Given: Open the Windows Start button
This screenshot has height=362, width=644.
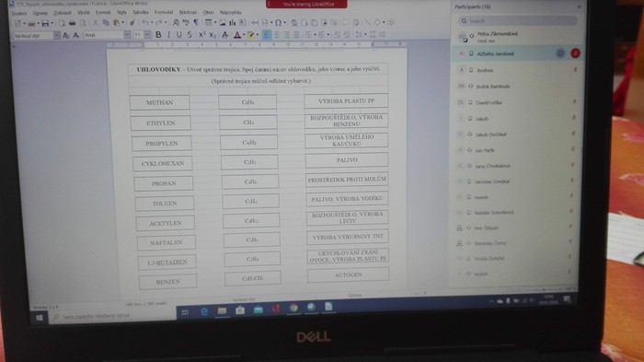Looking at the screenshot, I should 40,318.
